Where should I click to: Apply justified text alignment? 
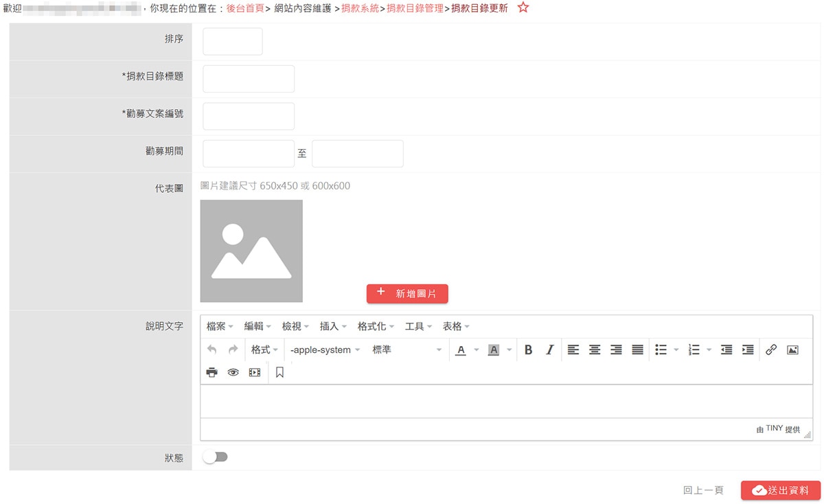(x=637, y=350)
